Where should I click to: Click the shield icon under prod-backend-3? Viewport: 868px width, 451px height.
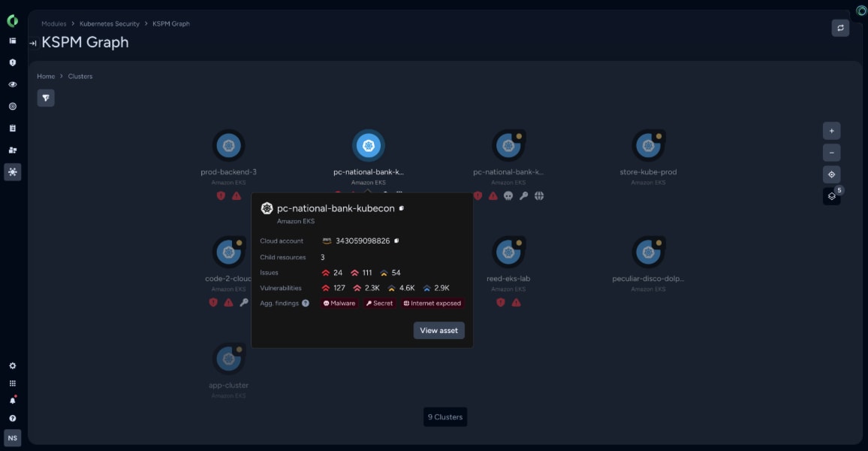tap(221, 195)
